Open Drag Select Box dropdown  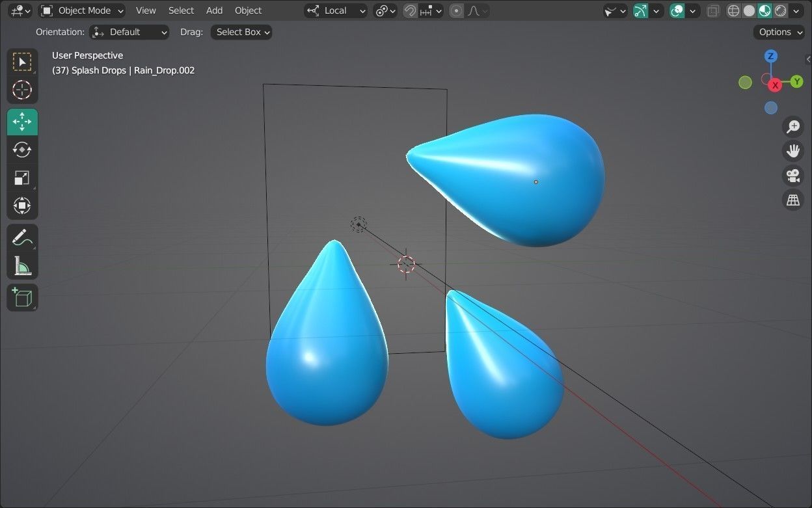241,32
